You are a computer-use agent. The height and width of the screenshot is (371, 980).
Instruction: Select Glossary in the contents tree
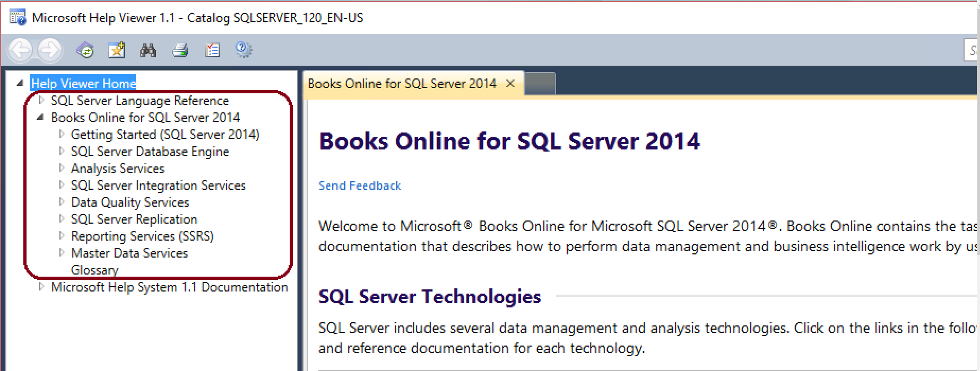pyautogui.click(x=94, y=270)
